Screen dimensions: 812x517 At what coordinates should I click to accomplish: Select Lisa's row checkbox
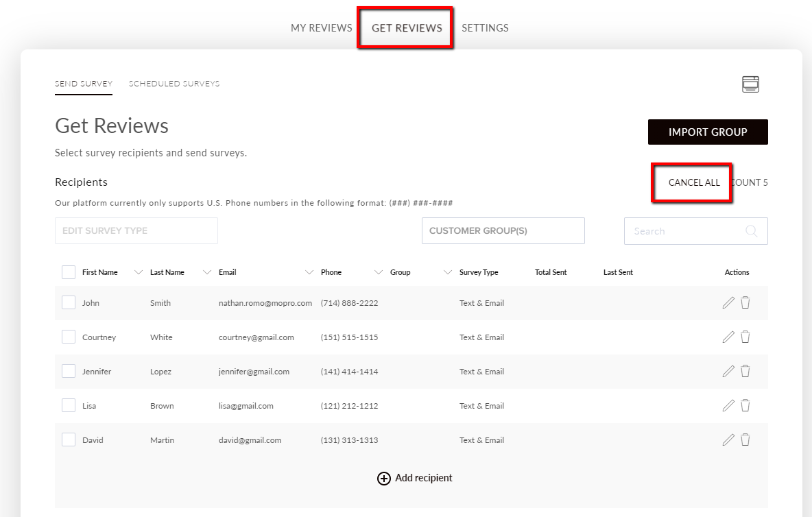[69, 406]
